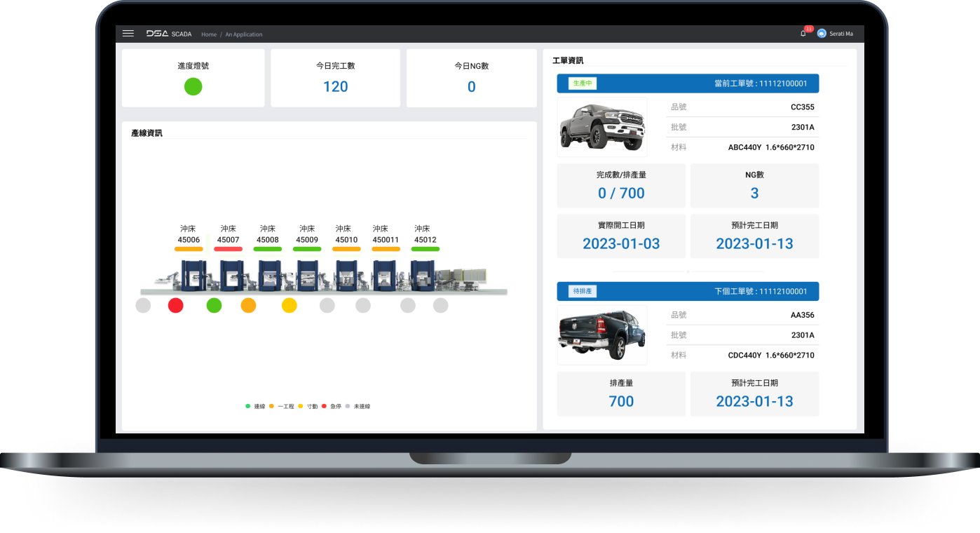Click the yellow status circle under production line
The width and height of the screenshot is (980, 533).
pyautogui.click(x=289, y=305)
